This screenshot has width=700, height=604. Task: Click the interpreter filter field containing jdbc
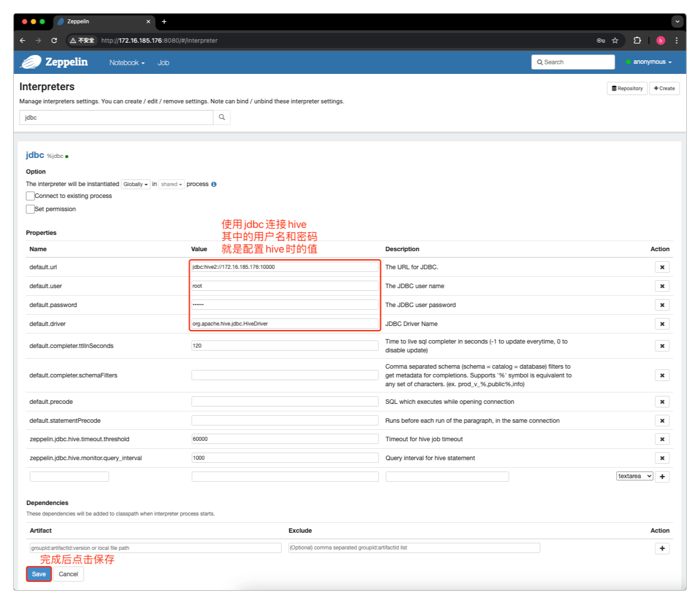[116, 117]
